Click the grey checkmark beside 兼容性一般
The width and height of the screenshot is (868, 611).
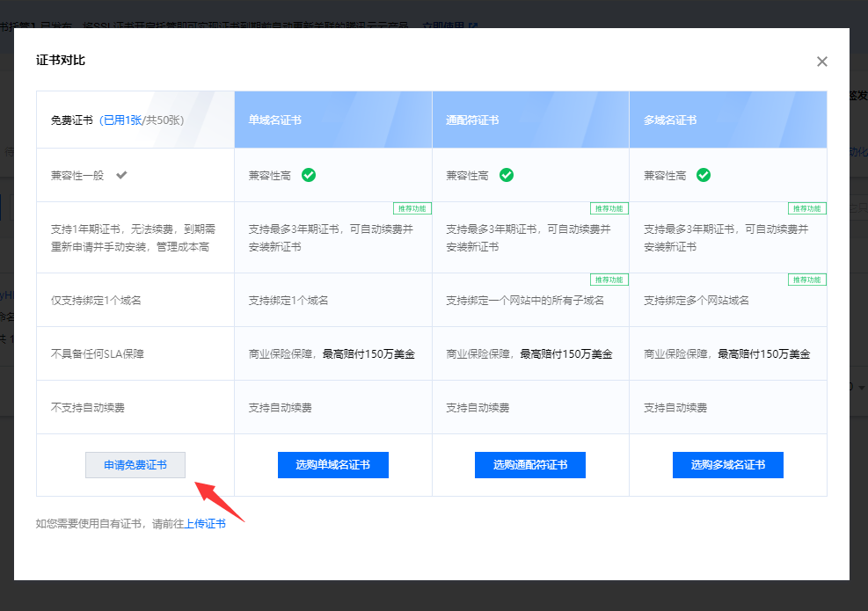pos(122,175)
